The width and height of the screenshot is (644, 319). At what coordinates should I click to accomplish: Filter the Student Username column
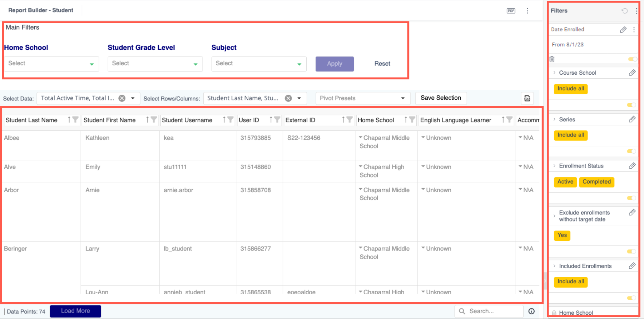click(231, 120)
